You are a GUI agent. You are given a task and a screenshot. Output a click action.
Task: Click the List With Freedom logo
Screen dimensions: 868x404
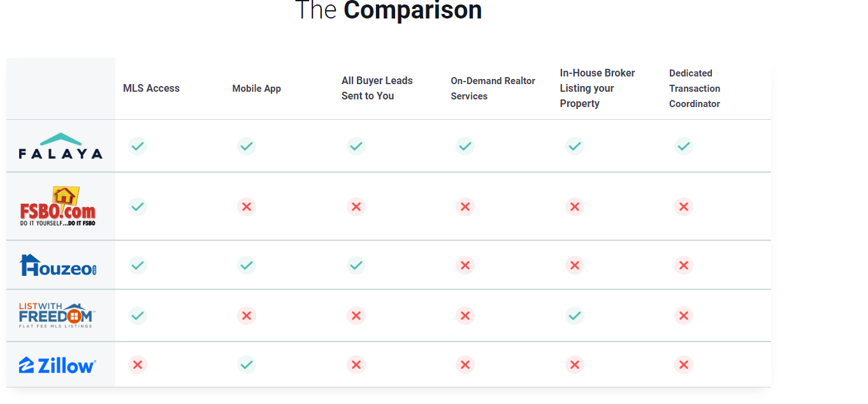click(x=57, y=315)
